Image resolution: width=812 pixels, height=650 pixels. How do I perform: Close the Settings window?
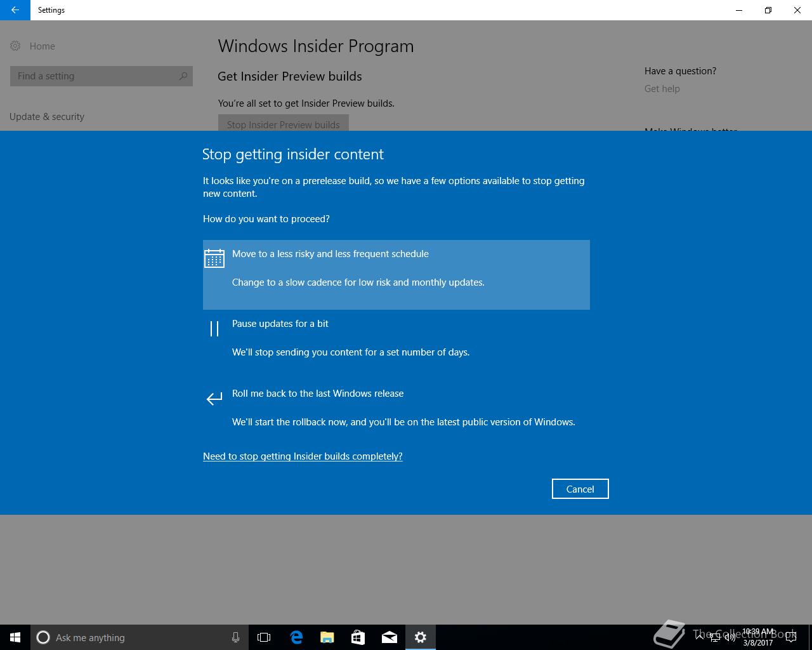tap(797, 10)
